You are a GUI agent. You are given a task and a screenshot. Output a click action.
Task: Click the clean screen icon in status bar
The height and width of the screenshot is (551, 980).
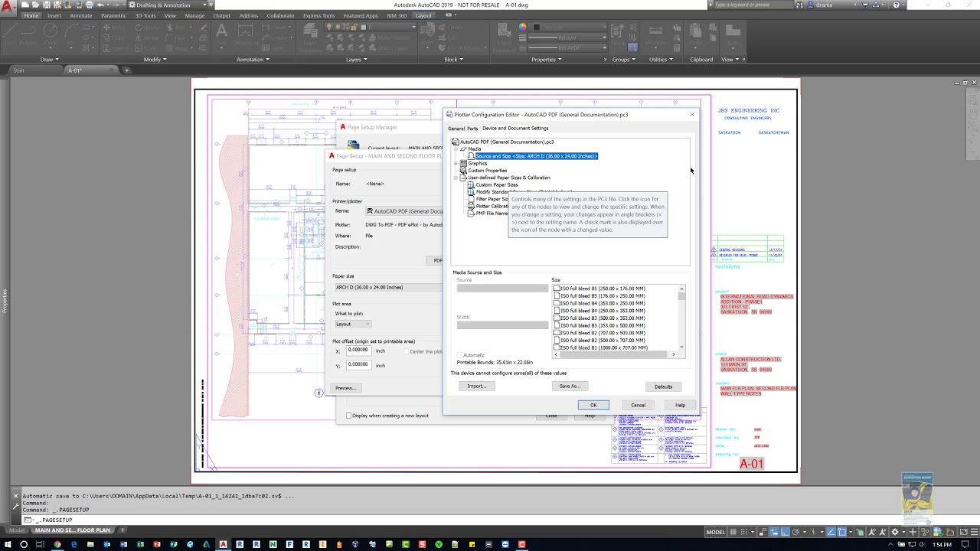(x=963, y=532)
